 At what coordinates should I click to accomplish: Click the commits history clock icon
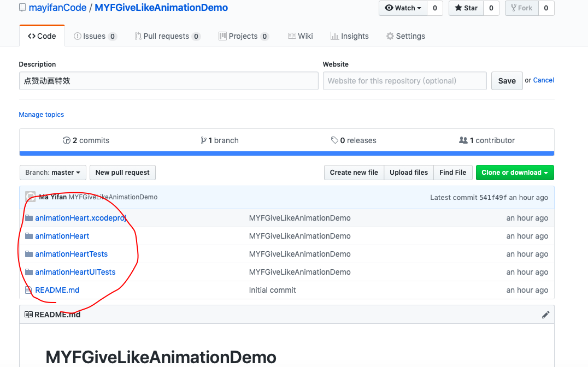[x=66, y=140]
